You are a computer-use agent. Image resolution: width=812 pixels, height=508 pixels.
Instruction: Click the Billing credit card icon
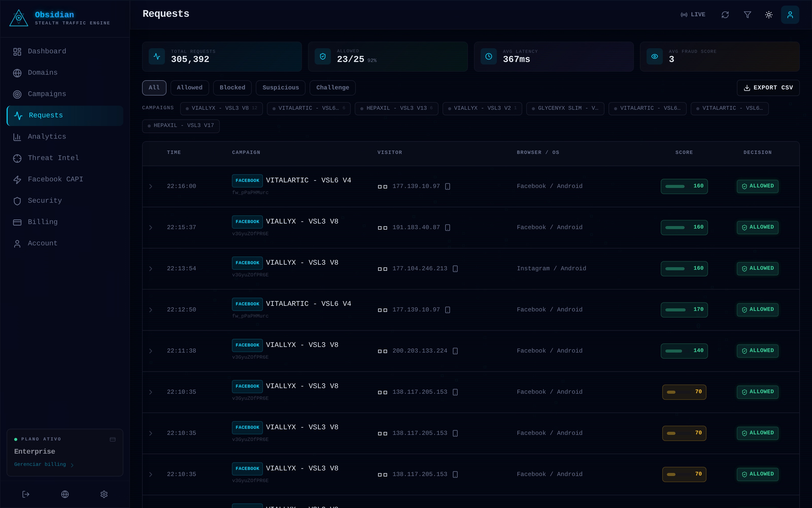(17, 222)
